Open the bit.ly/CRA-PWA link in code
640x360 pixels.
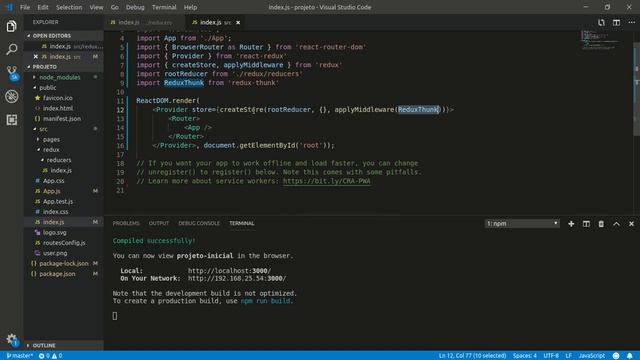(x=327, y=181)
